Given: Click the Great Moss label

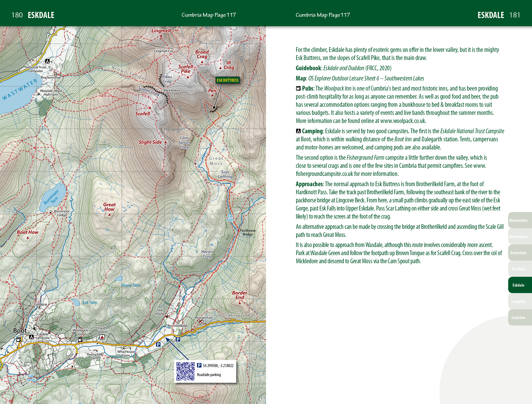Looking at the screenshot, I should (216, 161).
